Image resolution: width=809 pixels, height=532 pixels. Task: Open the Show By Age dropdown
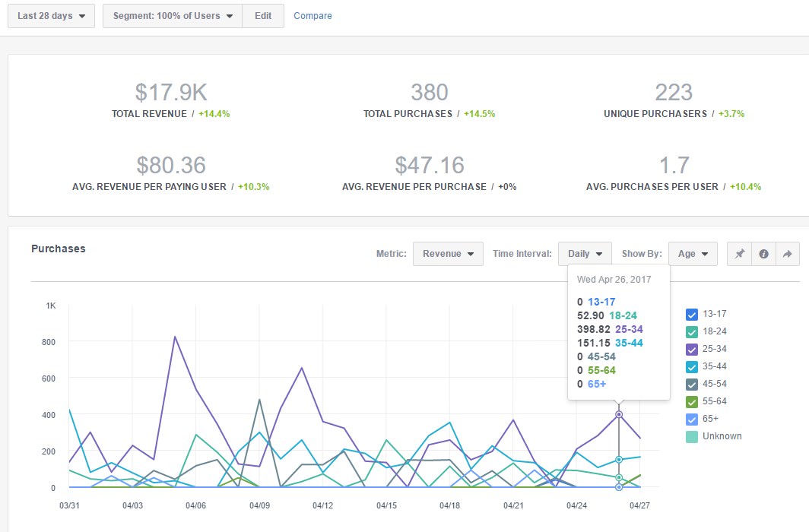tap(693, 254)
